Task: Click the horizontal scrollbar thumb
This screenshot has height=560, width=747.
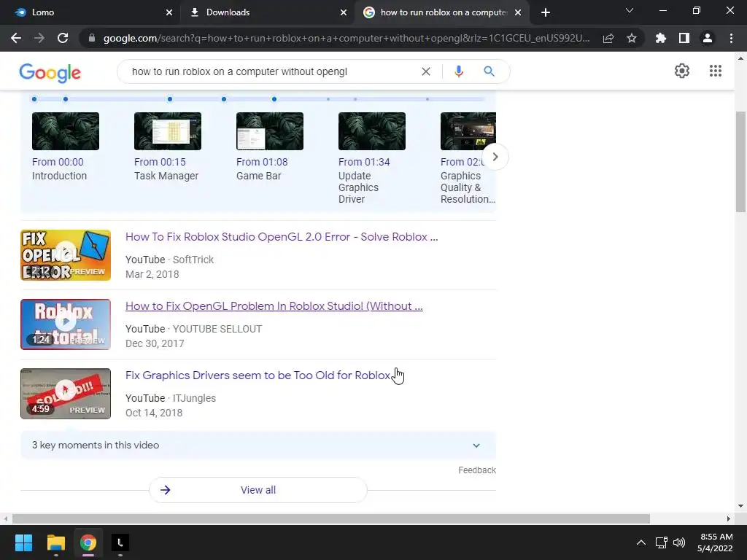Action: [x=330, y=518]
